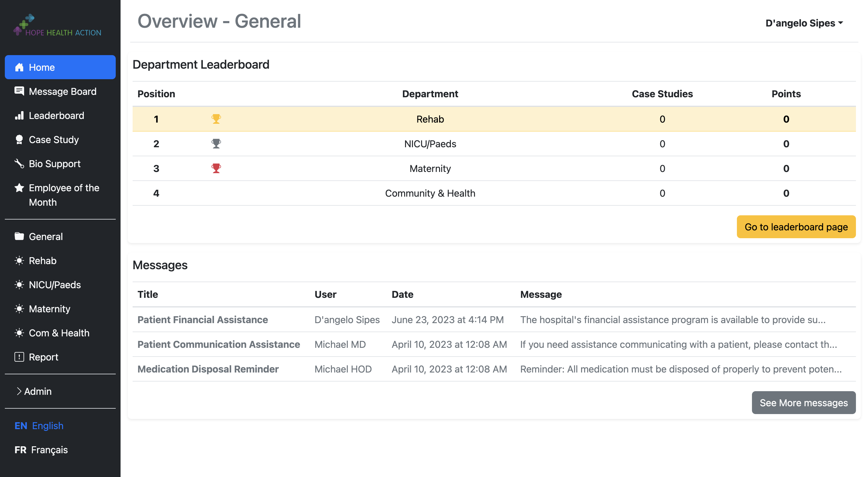Click the Leaderboard bar chart icon
Viewport: 868px width, 477px height.
(19, 115)
